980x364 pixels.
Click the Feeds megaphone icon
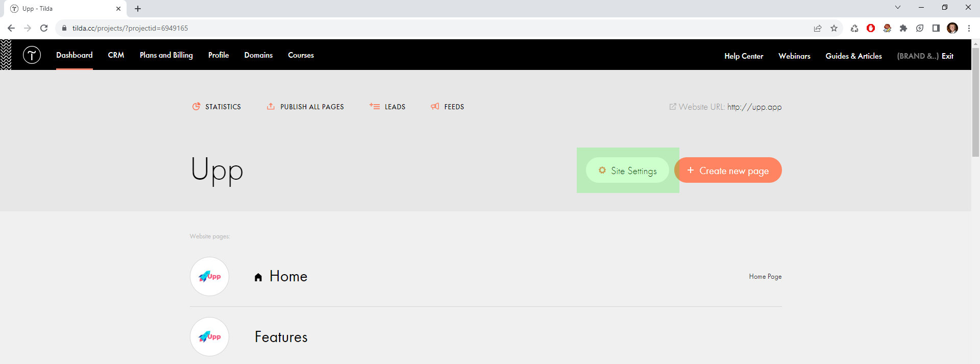435,106
